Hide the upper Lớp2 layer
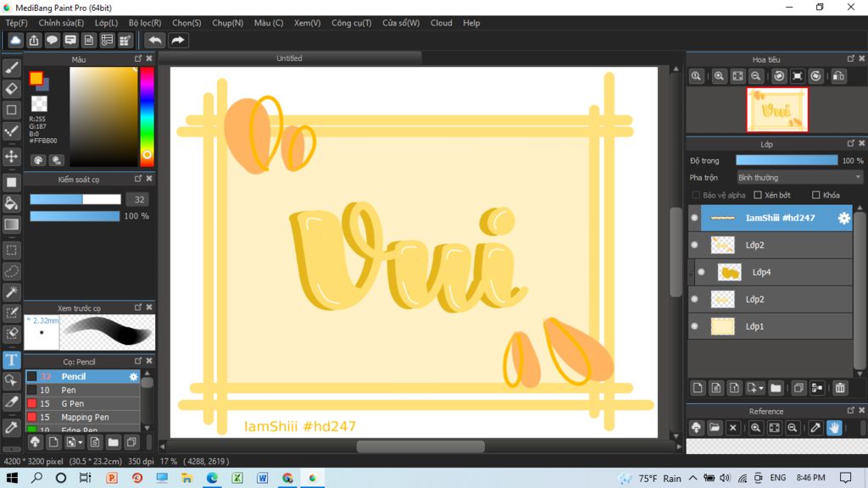Viewport: 868px width, 488px height. [694, 245]
